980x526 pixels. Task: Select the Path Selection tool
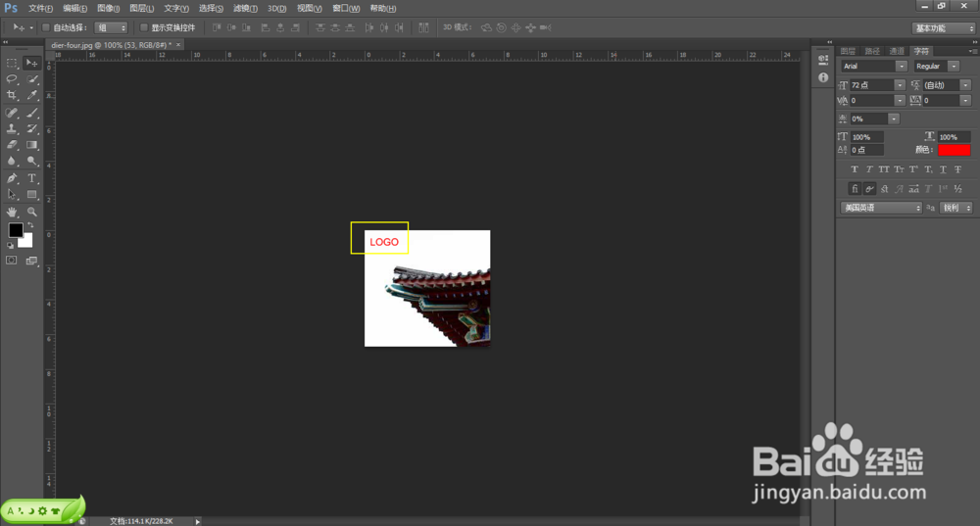coord(12,195)
